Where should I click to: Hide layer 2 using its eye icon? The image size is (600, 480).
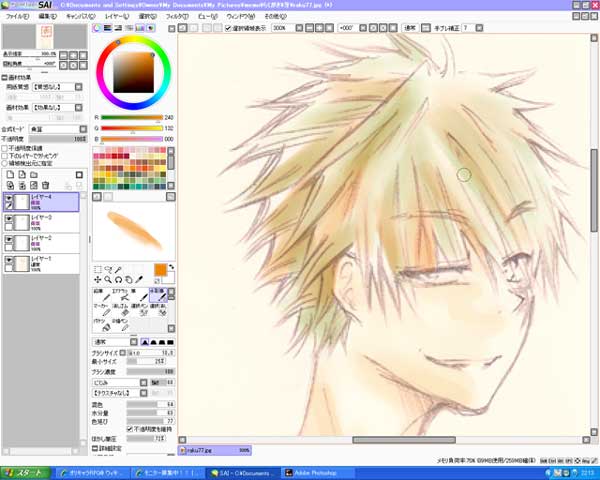point(8,239)
